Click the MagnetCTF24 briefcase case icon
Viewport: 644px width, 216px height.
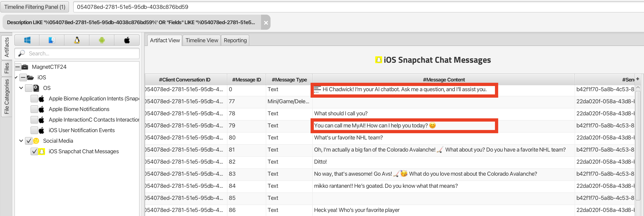pyautogui.click(x=25, y=67)
